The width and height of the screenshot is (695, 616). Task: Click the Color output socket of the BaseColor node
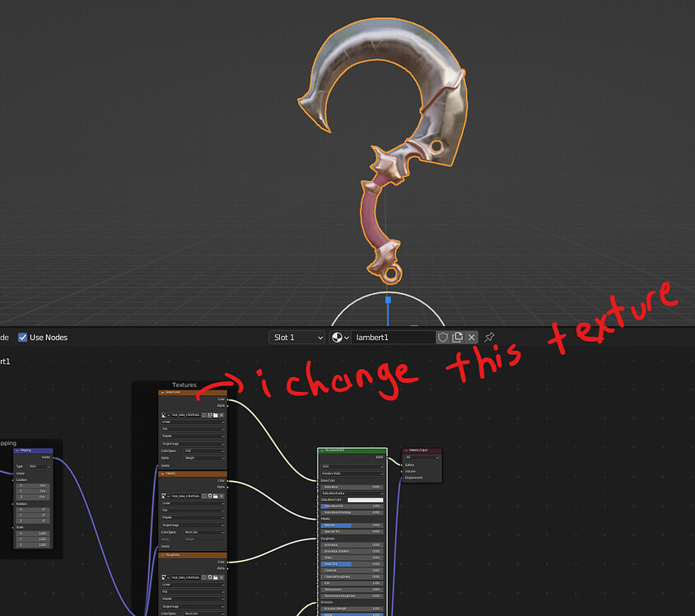pos(227,399)
